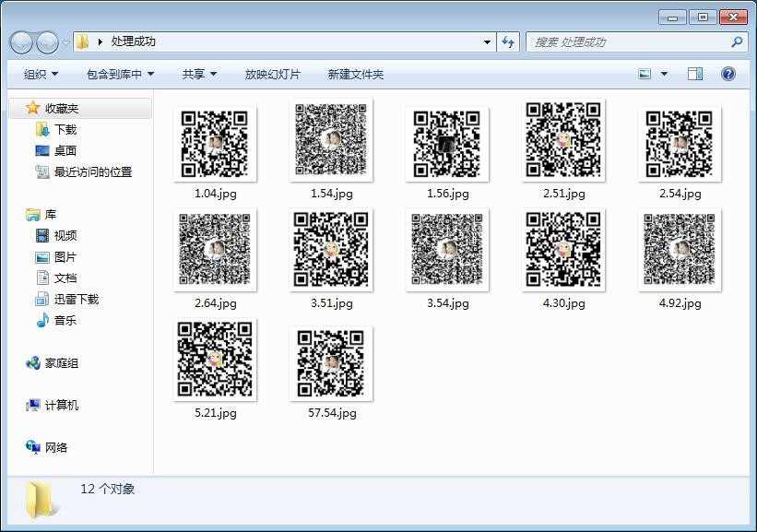Open the 包含到库中 dropdown
This screenshot has height=532, width=757.
click(x=120, y=74)
